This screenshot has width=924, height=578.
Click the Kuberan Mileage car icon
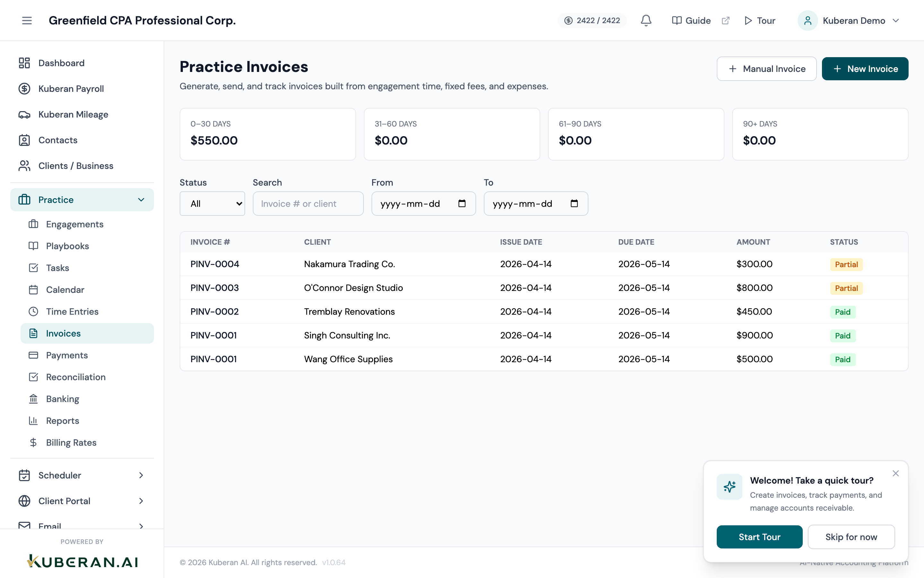point(24,114)
